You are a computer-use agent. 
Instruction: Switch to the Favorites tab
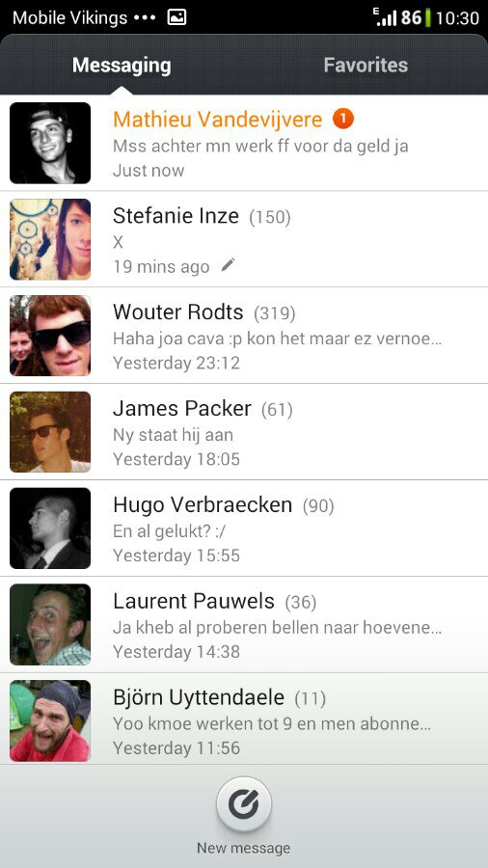(366, 65)
